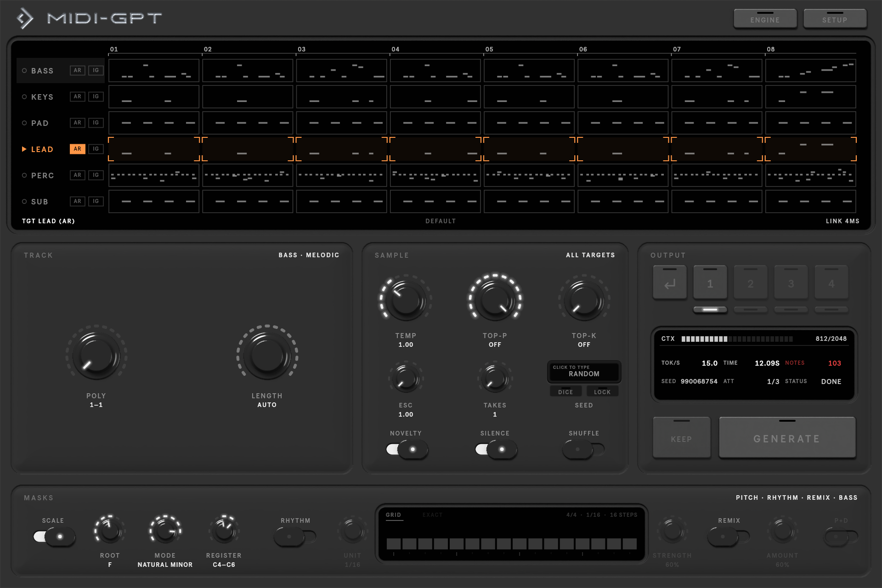
Task: Click the TOP-P knob
Action: tap(495, 300)
